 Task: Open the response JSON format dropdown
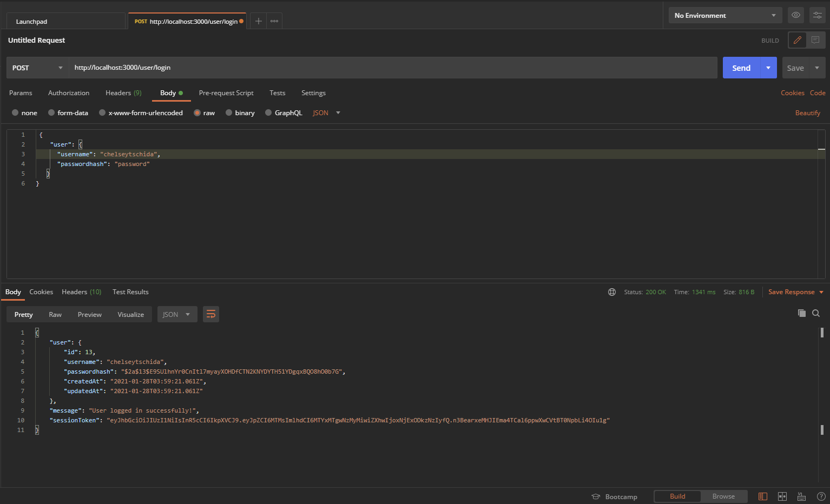click(x=177, y=314)
